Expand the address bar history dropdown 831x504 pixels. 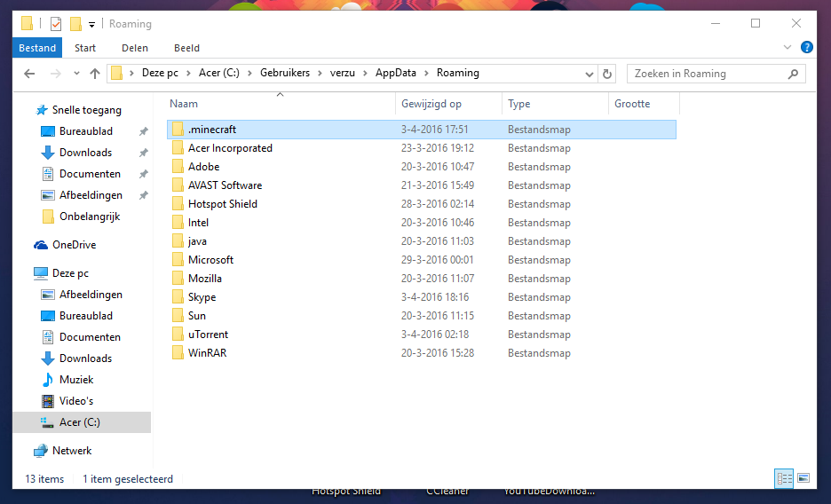(589, 75)
